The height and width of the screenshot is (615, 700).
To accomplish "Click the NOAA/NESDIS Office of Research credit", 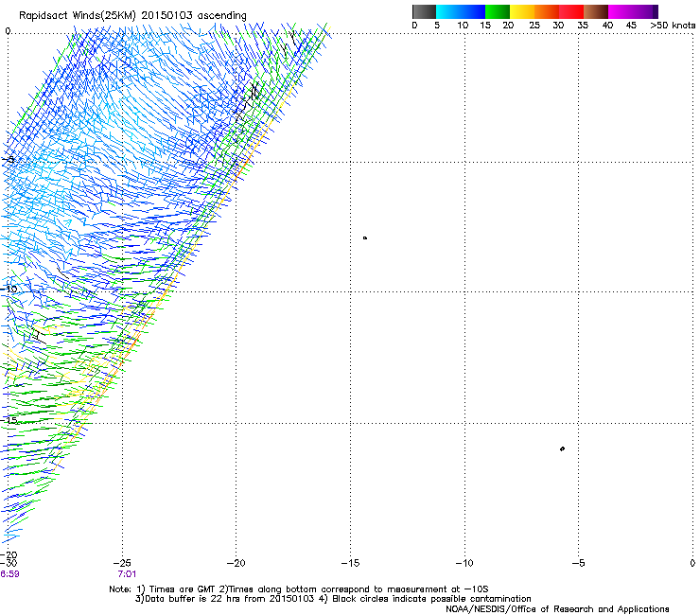I will pyautogui.click(x=557, y=609).
